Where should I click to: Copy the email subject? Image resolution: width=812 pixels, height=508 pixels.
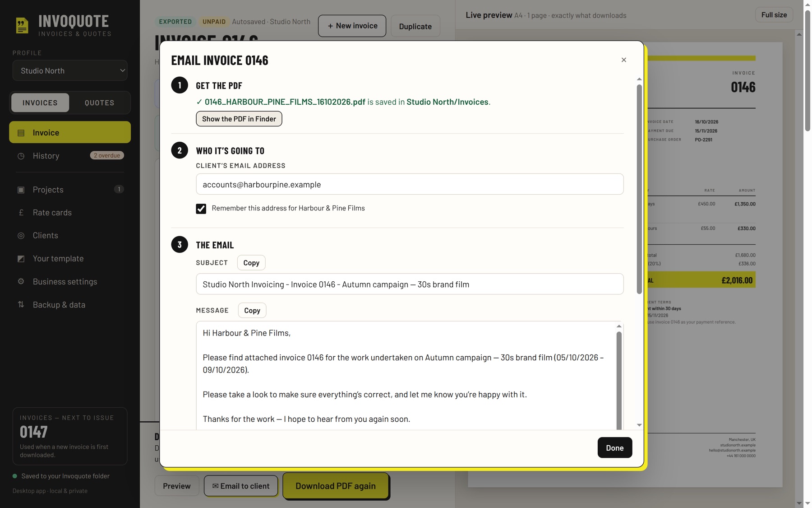251,263
